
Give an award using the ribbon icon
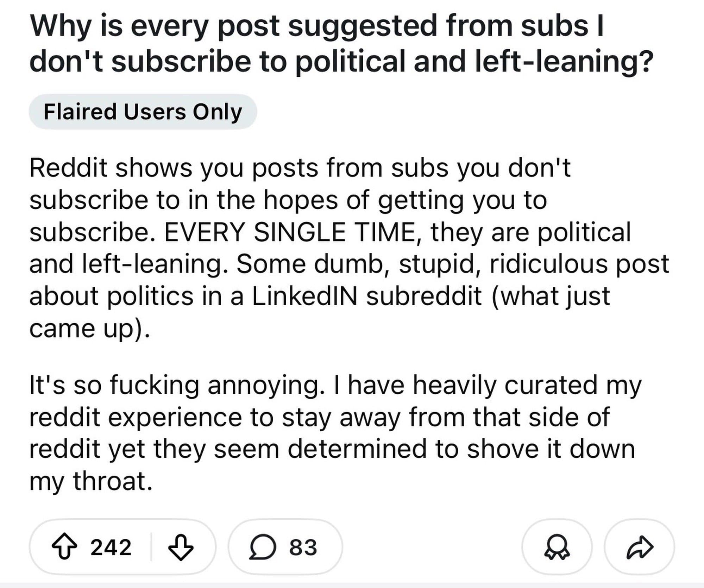[557, 547]
